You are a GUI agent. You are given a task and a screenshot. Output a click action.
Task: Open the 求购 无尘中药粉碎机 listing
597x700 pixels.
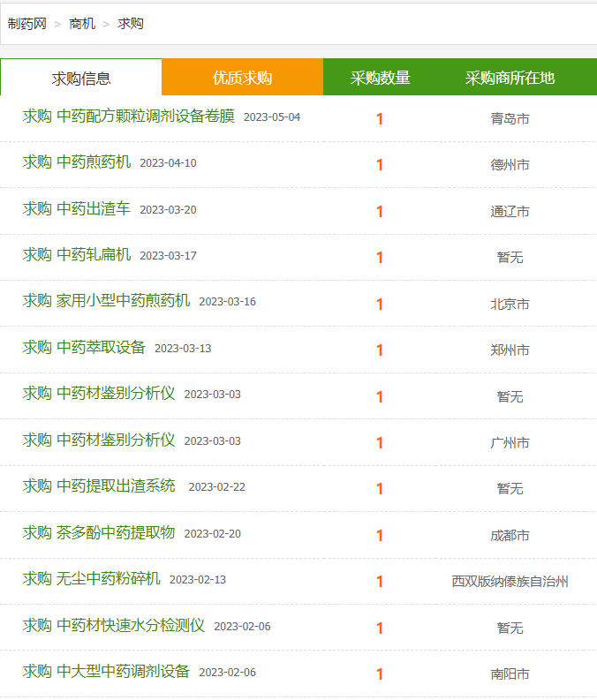(x=92, y=578)
